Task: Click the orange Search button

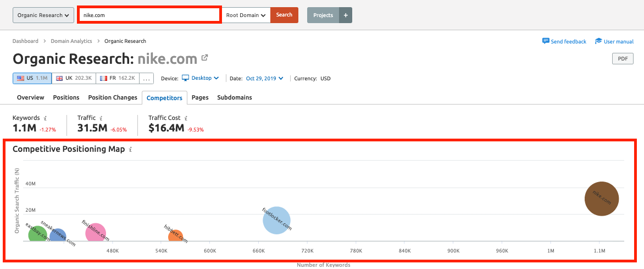Action: tap(284, 15)
